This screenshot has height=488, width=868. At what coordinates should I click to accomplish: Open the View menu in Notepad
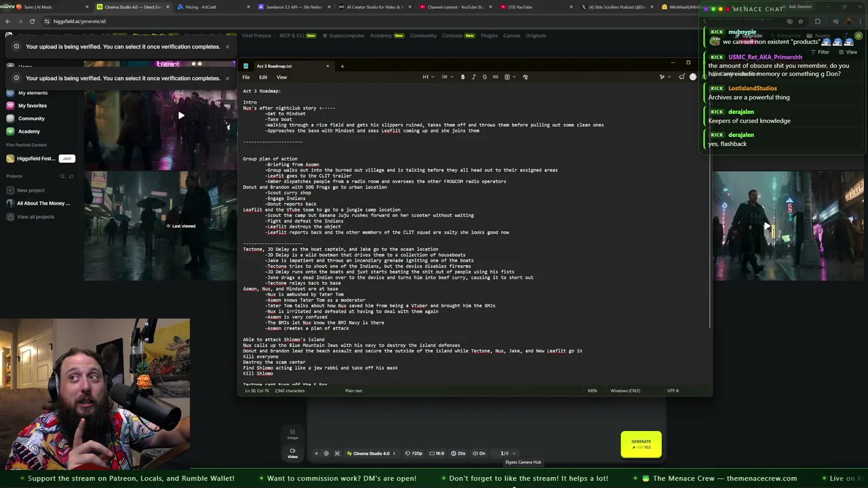tap(281, 77)
